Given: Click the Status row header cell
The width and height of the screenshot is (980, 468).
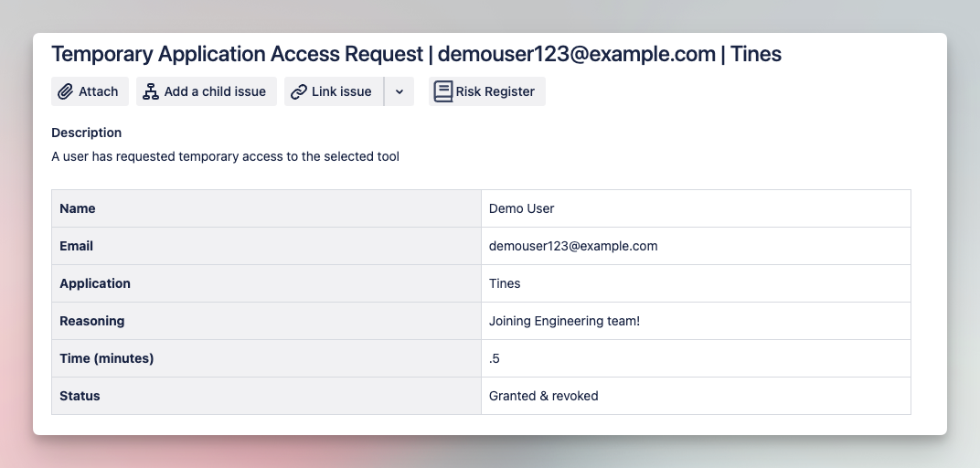Looking at the screenshot, I should pos(266,396).
